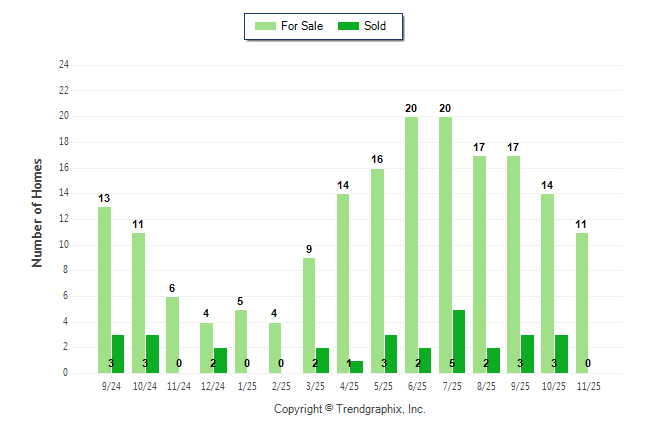Click the 7/25 Sold bar showing 5
Screen dimensions: 646x434
pyautogui.click(x=459, y=341)
